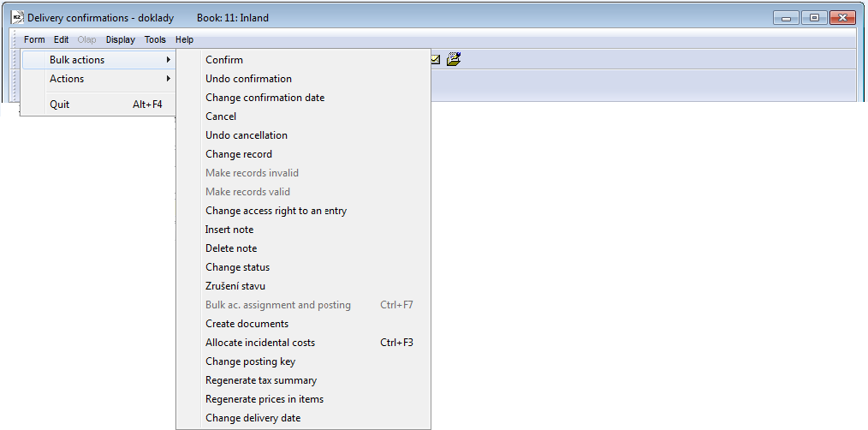Choose Undo confirmation
The width and height of the screenshot is (868, 430).
click(248, 79)
